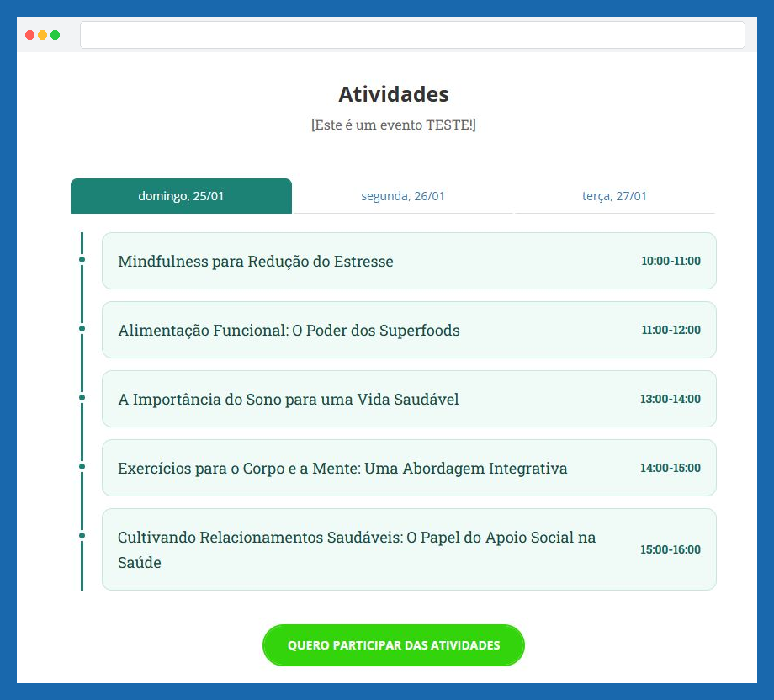Switch to the segunda, 26/01 tab
Screen dimensions: 774x700
pos(403,196)
